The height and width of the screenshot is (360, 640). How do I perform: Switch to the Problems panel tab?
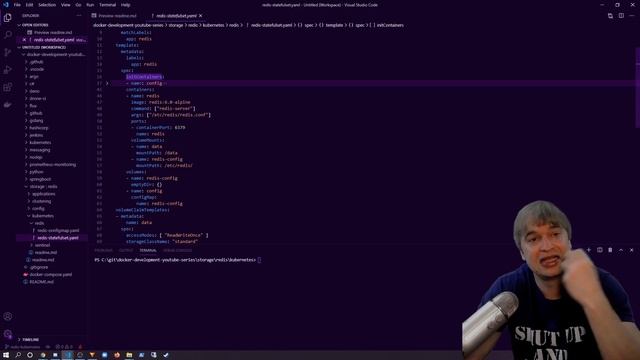point(103,250)
